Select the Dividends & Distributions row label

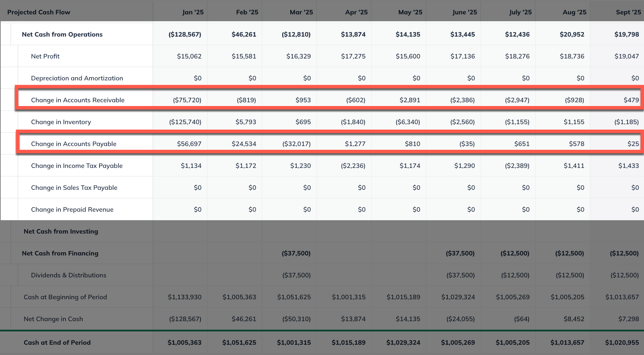[x=68, y=275]
